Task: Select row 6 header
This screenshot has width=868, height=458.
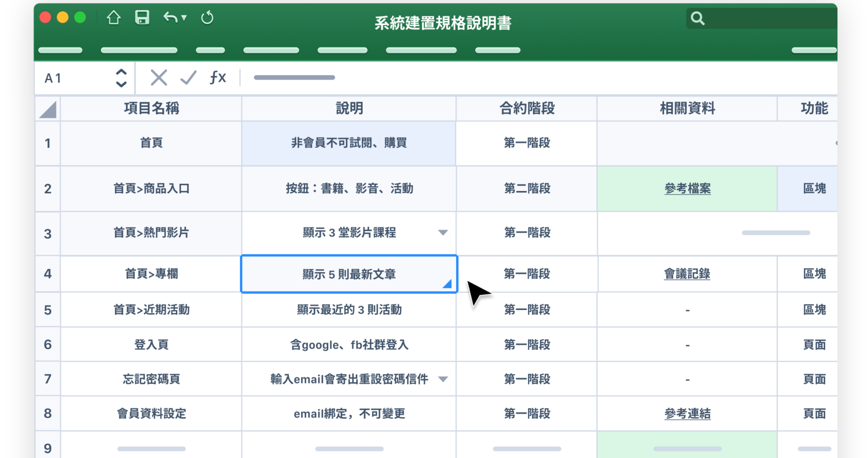Action: (47, 345)
